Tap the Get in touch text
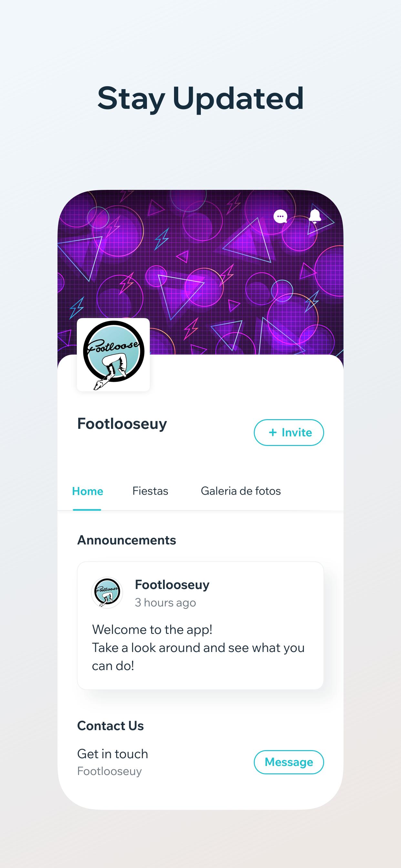The width and height of the screenshot is (401, 868). click(113, 754)
